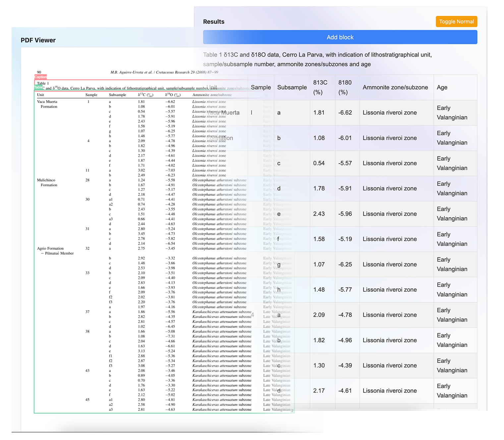Viewport: 504px width, 440px height.
Task: Select the -5.19 cell in Results table
Action: coord(347,239)
